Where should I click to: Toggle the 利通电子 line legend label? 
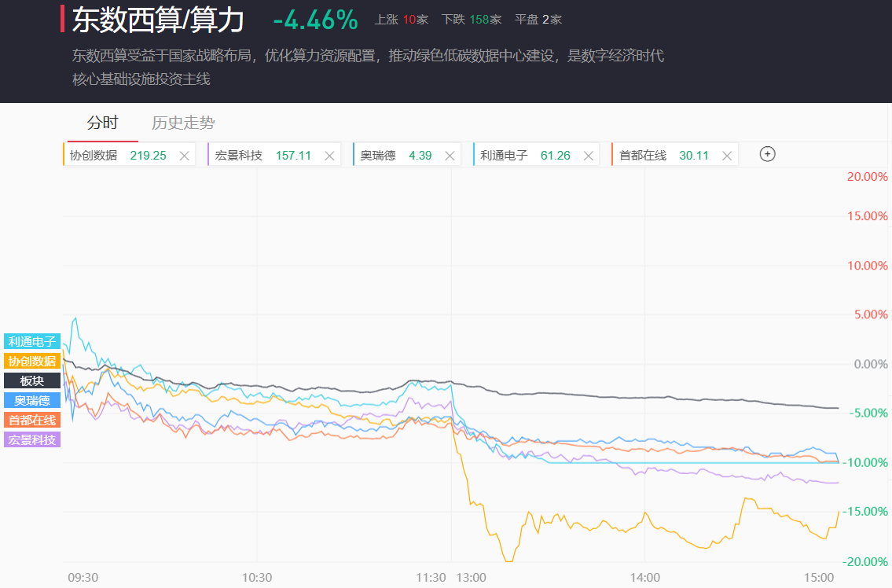32,342
